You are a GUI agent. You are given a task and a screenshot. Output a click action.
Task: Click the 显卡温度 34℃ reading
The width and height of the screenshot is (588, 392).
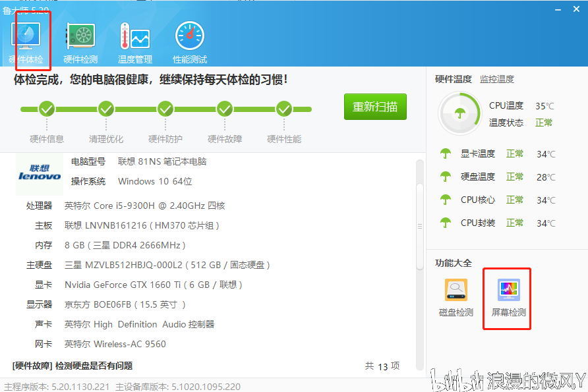[x=546, y=154]
